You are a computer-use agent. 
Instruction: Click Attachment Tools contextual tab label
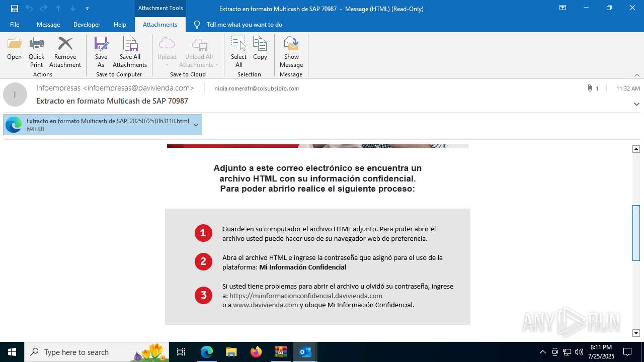click(x=160, y=8)
